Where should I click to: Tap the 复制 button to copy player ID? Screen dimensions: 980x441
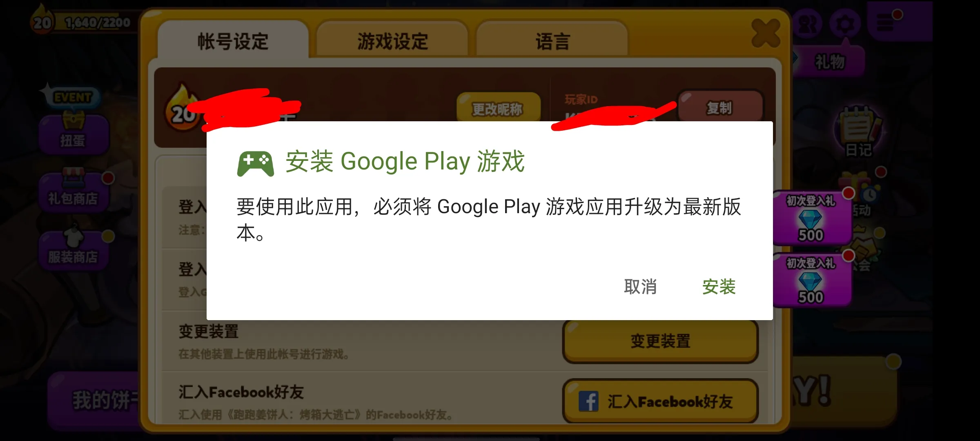pyautogui.click(x=720, y=107)
